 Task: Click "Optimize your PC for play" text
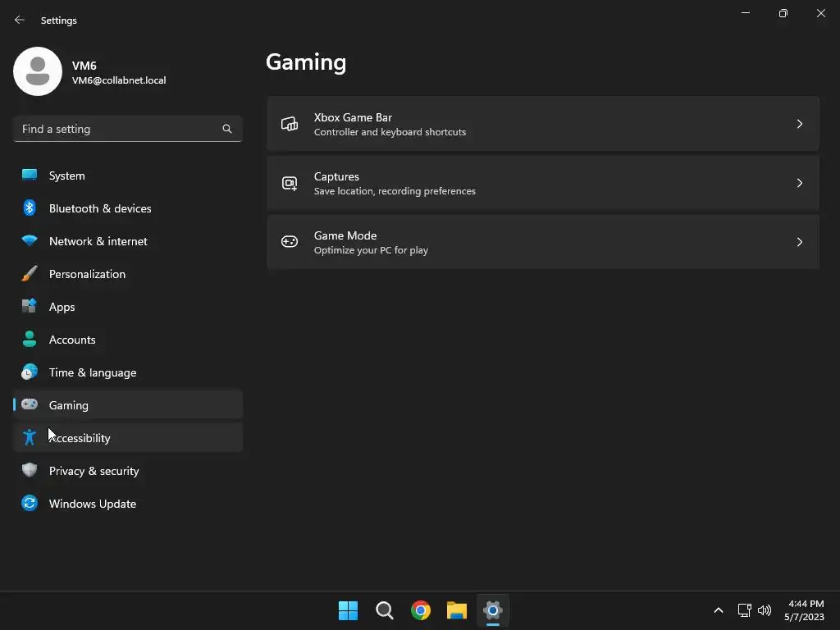(371, 250)
